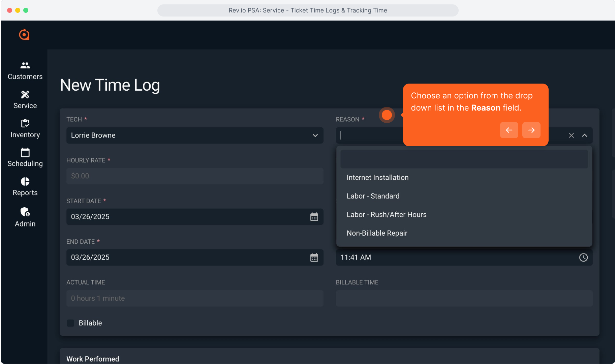Enable the Billable checkbox
616x364 pixels.
pyautogui.click(x=70, y=323)
